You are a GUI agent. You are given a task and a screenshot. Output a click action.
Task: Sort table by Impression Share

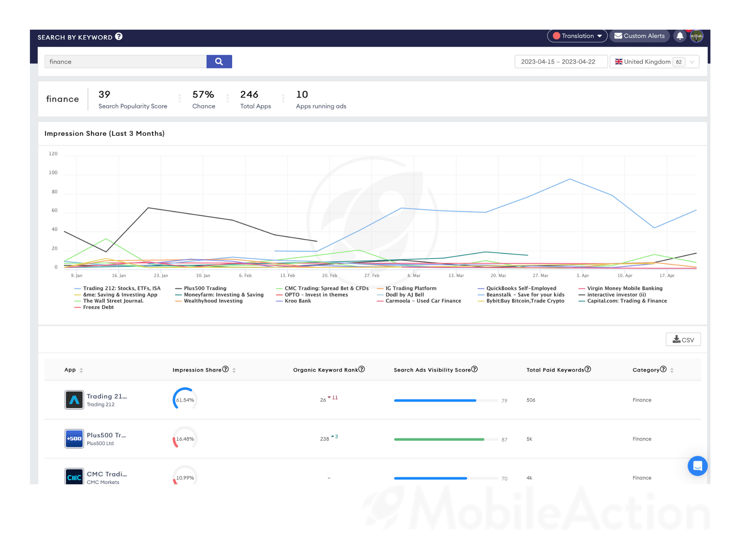(x=234, y=370)
